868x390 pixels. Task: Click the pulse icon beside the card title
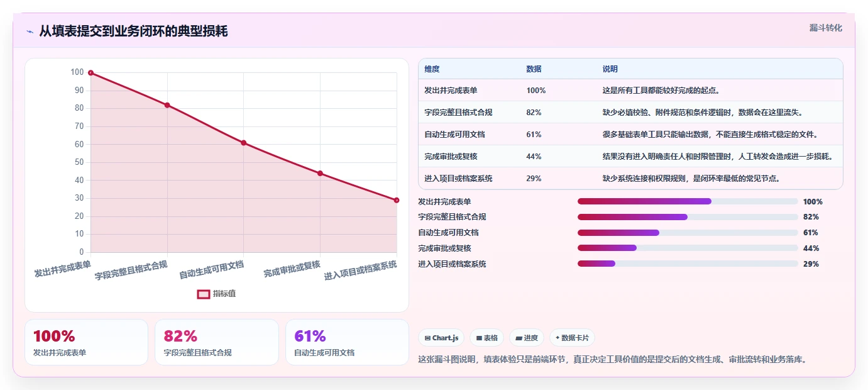(x=30, y=31)
